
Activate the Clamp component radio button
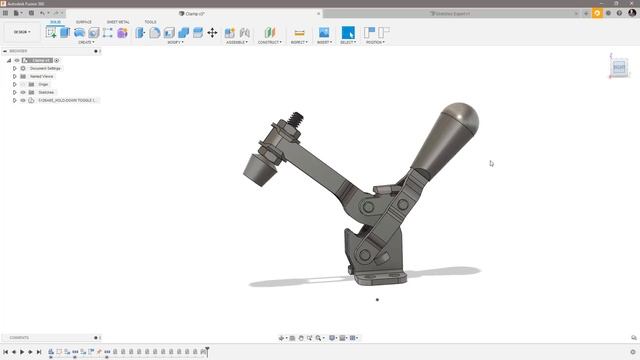[x=57, y=60]
